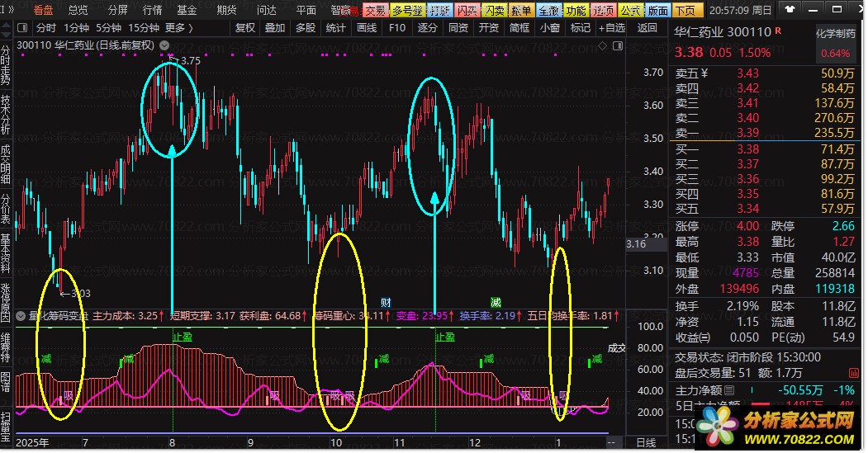Screen dimensions: 868x453
Task: Toggle 统计 statistics mode
Action: (335, 28)
